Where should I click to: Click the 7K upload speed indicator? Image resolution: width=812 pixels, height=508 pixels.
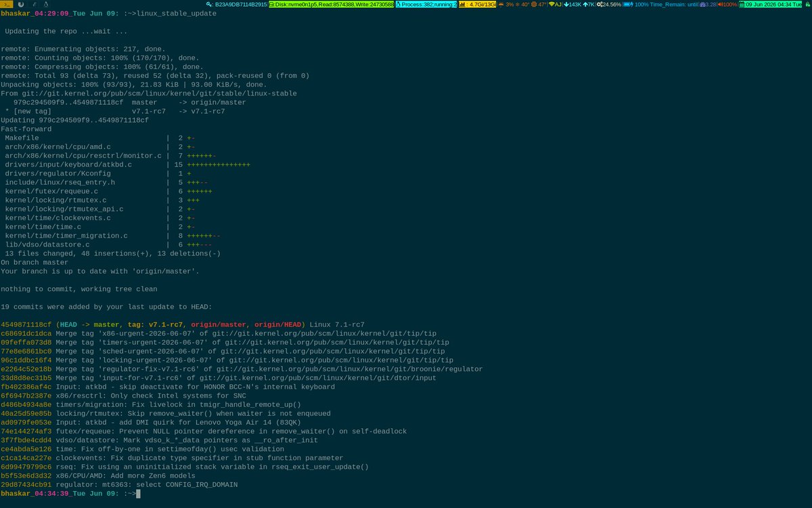pos(589,4)
